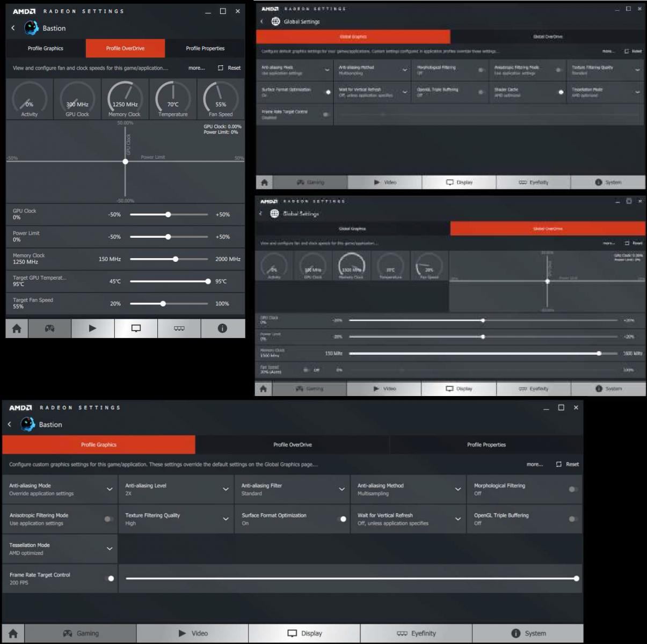Screen dimensions: 647x644
Task: Go back using arrow in Bastion Profile Graphics window
Action: tap(10, 425)
